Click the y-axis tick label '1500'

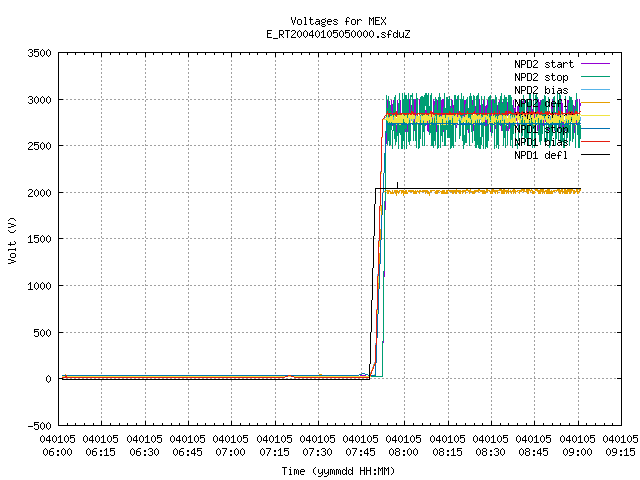click(40, 239)
